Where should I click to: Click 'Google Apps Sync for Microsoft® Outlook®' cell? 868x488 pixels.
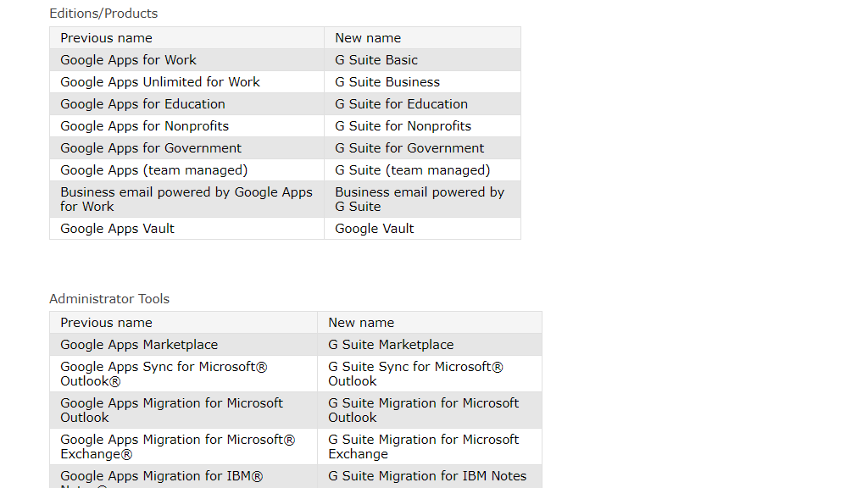coord(183,374)
